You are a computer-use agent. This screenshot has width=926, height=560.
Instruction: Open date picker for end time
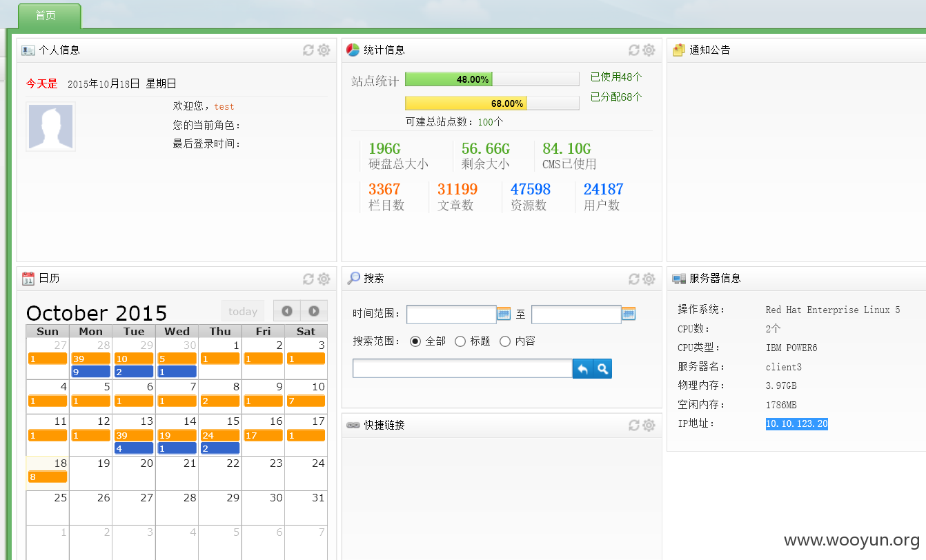point(629,314)
